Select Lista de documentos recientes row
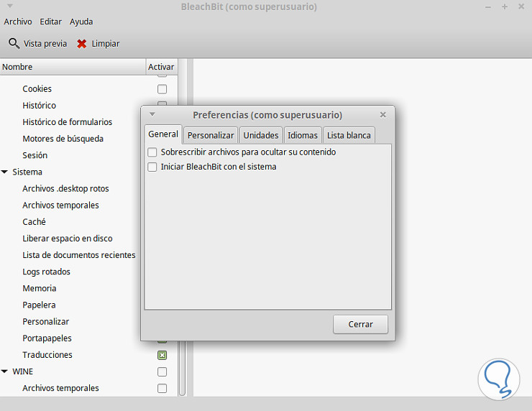532x411 pixels. point(78,255)
